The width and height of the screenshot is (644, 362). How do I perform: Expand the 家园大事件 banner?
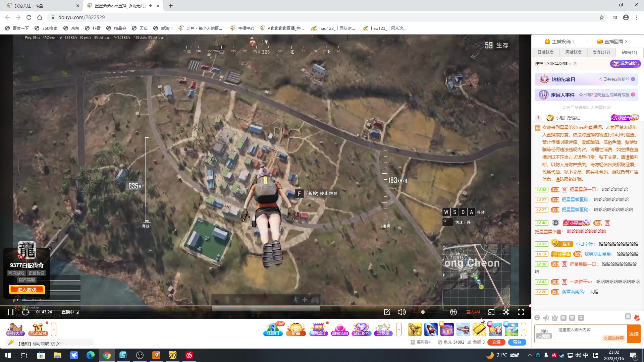point(587,95)
